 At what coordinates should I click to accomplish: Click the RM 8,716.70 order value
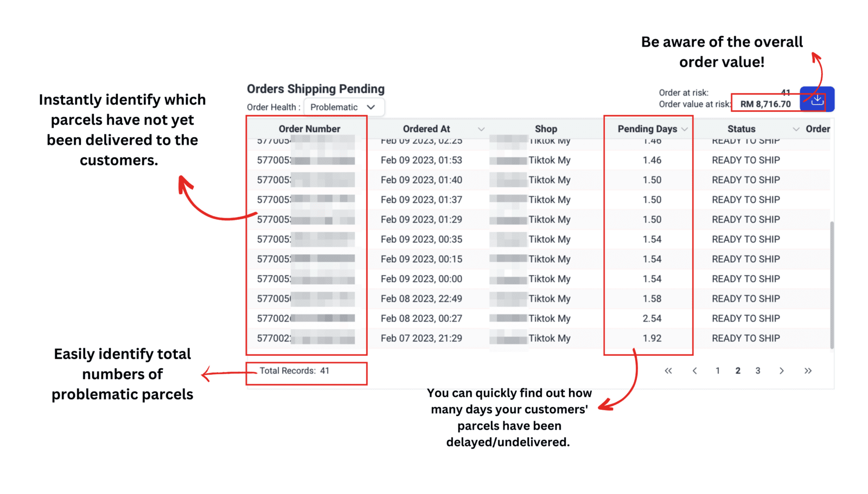coord(765,104)
